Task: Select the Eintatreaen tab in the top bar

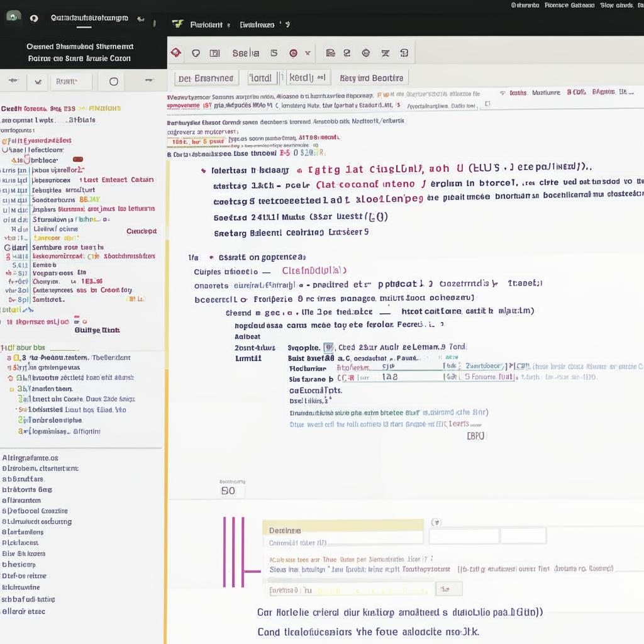Action: pos(257,25)
